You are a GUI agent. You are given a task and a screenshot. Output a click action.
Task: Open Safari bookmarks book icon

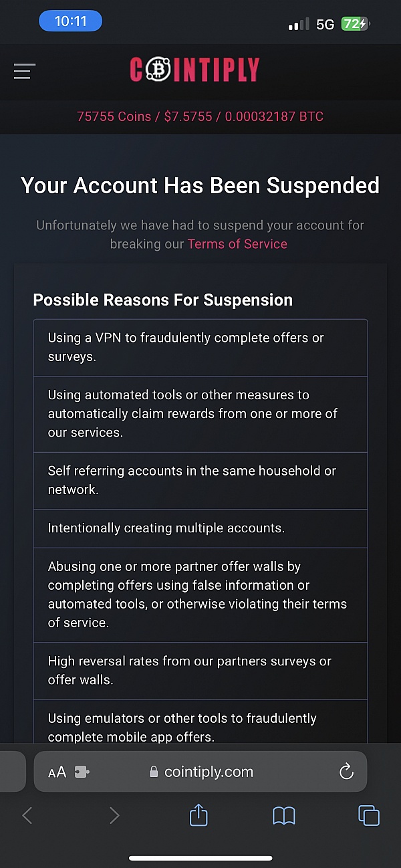284,816
